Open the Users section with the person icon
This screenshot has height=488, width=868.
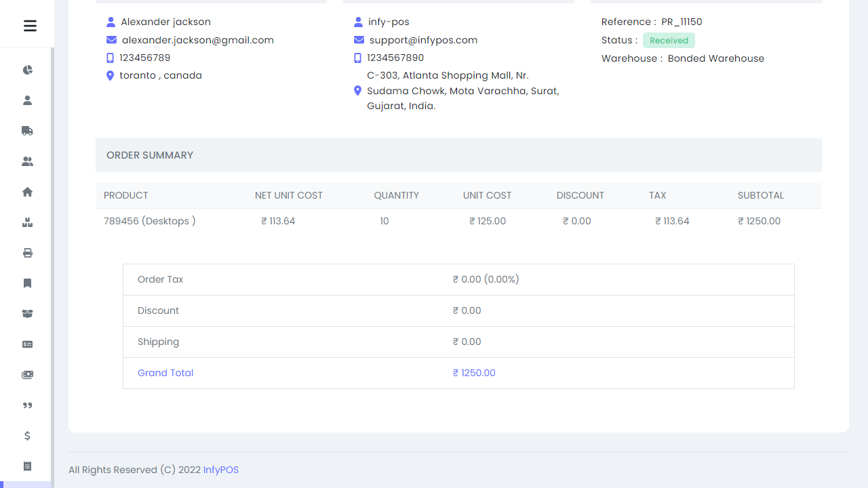[x=27, y=100]
